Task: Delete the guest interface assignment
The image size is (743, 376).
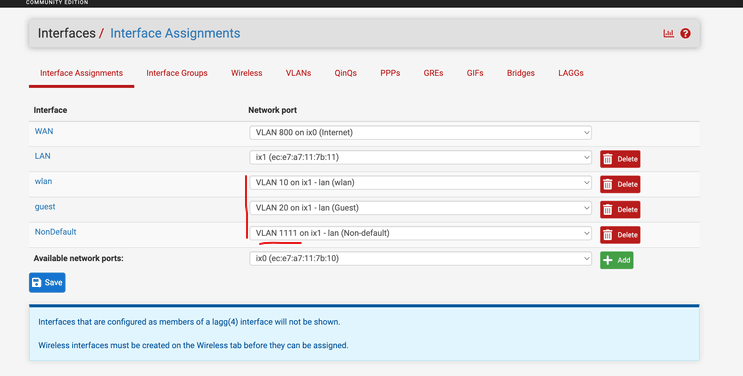Action: [620, 210]
